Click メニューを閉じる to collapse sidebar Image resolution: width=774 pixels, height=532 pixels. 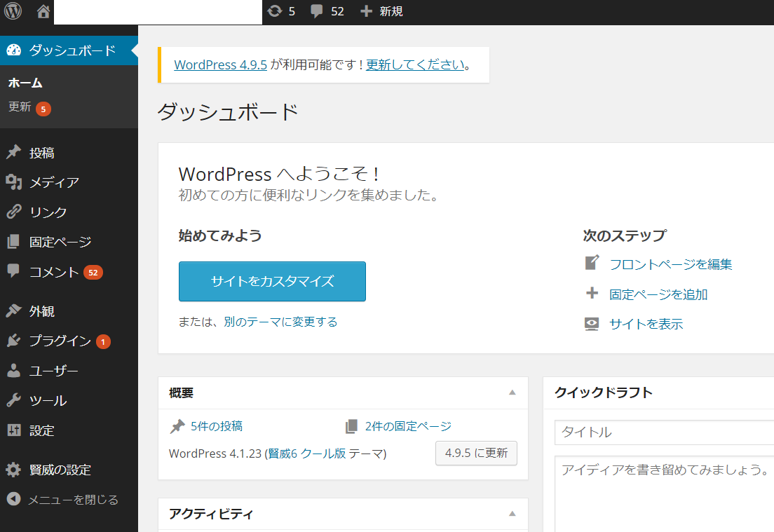tap(73, 500)
